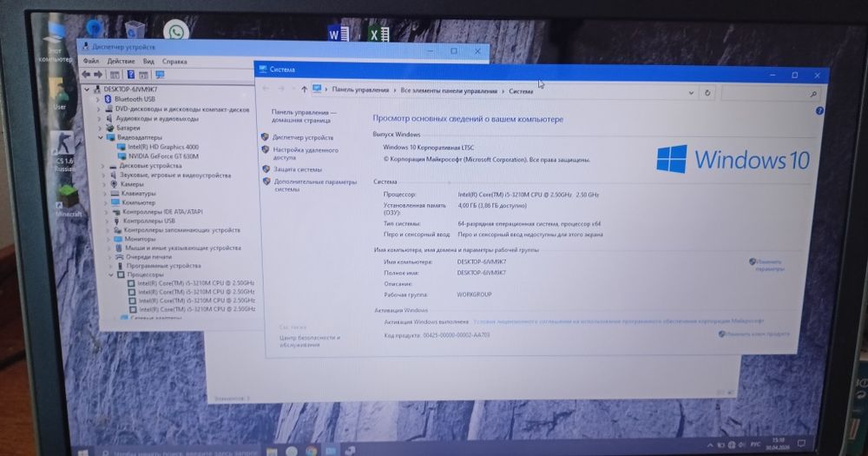Viewport: 868px width, 456px height.
Task: Open the Вид menu in Device Manager
Action: (x=148, y=62)
